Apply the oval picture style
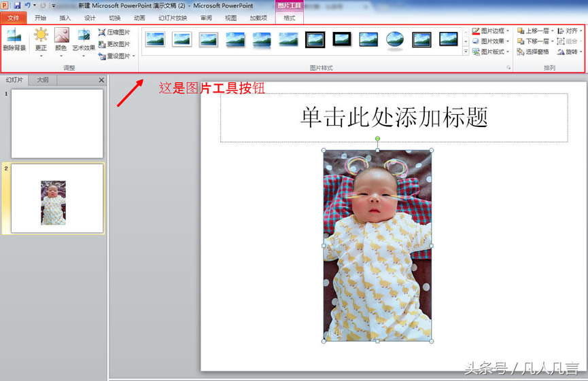 [395, 39]
